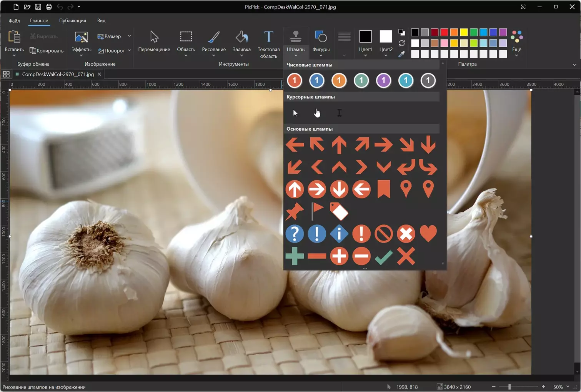
Task: Select the pushpin stamp
Action: pos(295,211)
